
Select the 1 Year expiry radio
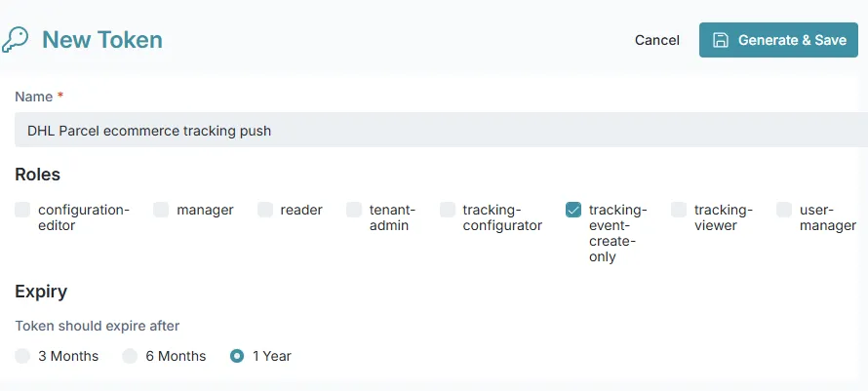point(237,356)
